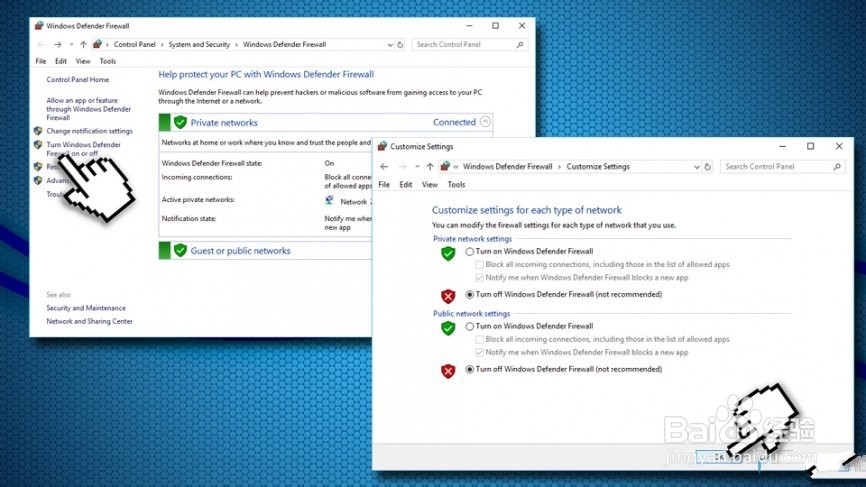The image size is (866, 487).
Task: Click Customize Settings breadcrumb in address bar
Action: (x=598, y=166)
